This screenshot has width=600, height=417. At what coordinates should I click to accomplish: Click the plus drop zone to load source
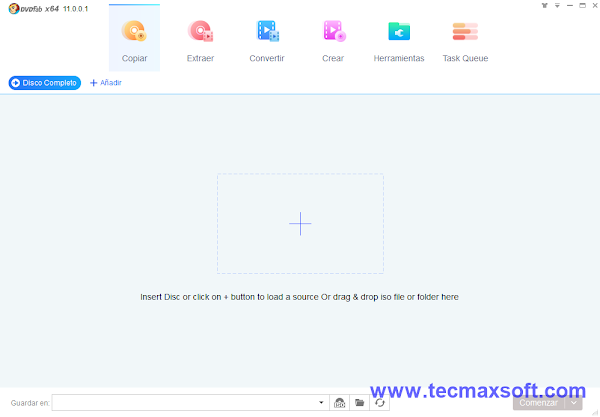tap(300, 223)
